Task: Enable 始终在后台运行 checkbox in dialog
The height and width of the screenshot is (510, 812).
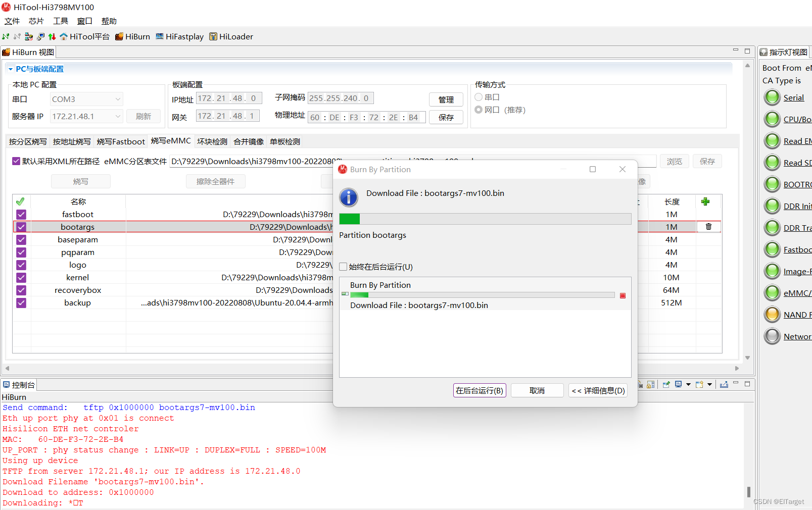Action: click(343, 267)
